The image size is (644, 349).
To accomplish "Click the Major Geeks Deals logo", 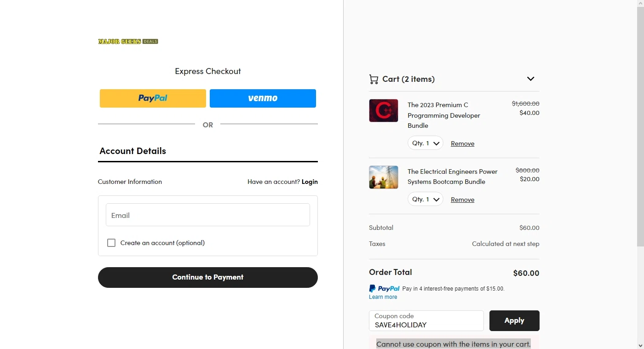I will (128, 41).
